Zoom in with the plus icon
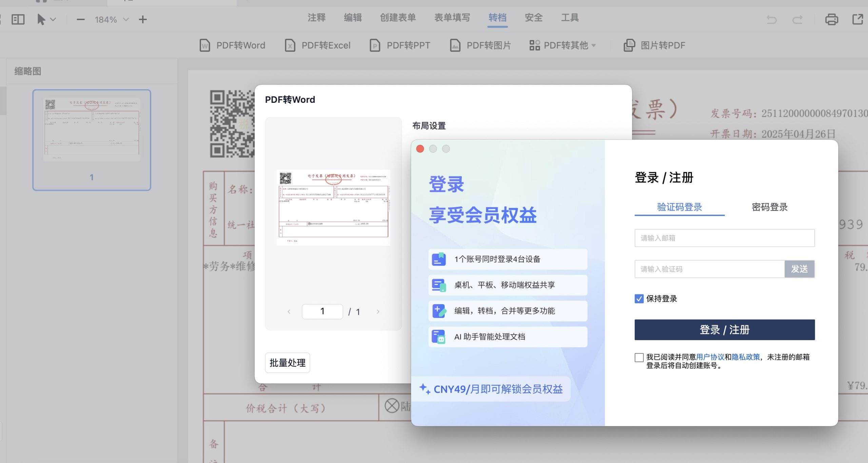Viewport: 868px width, 463px height. click(143, 19)
